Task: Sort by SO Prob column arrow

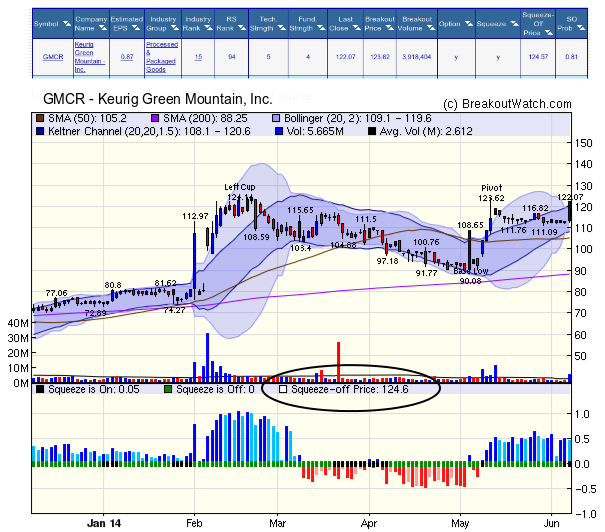Action: [x=581, y=28]
